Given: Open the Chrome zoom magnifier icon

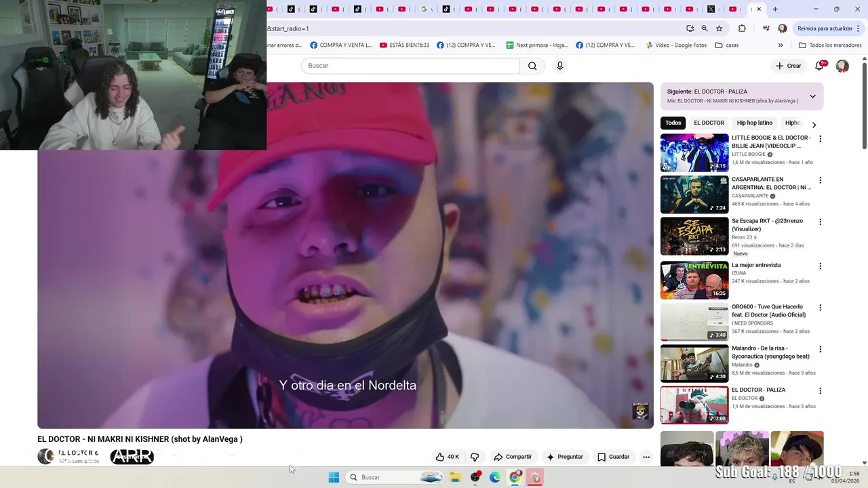Looking at the screenshot, I should tap(705, 28).
